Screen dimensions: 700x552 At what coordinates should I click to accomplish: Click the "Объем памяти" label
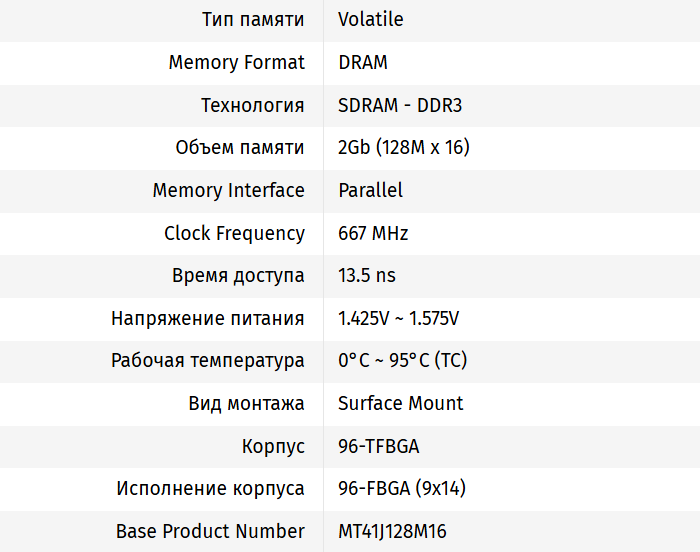tap(240, 148)
